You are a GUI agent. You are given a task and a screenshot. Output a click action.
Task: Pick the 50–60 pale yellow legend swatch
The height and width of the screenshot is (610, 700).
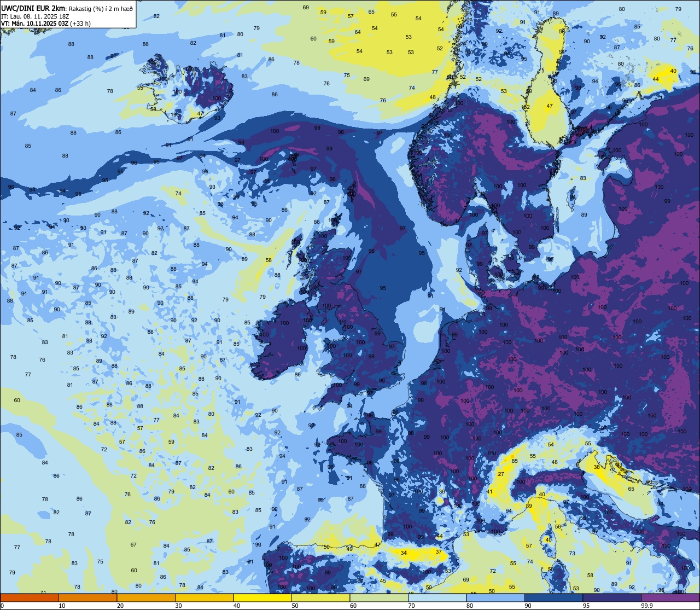(x=320, y=597)
